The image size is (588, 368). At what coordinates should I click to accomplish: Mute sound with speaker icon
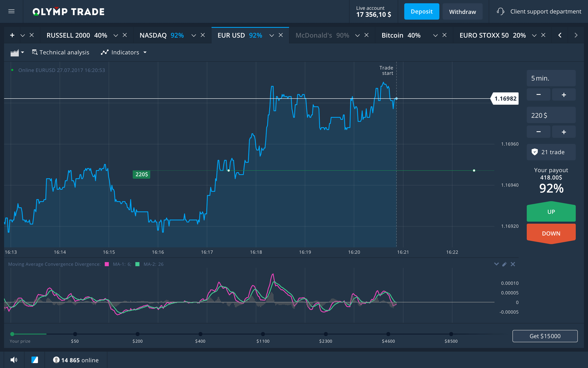click(x=14, y=360)
